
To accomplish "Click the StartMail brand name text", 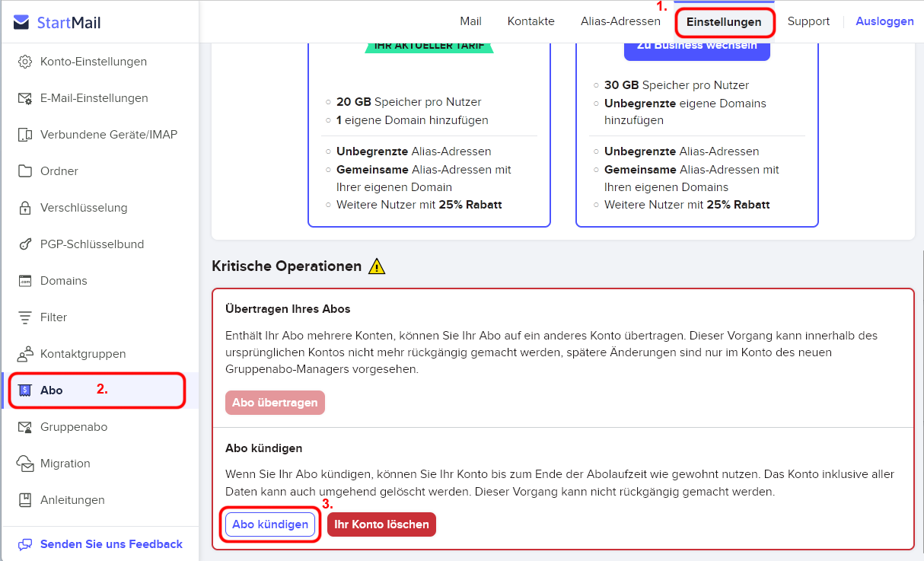I will (x=69, y=23).
